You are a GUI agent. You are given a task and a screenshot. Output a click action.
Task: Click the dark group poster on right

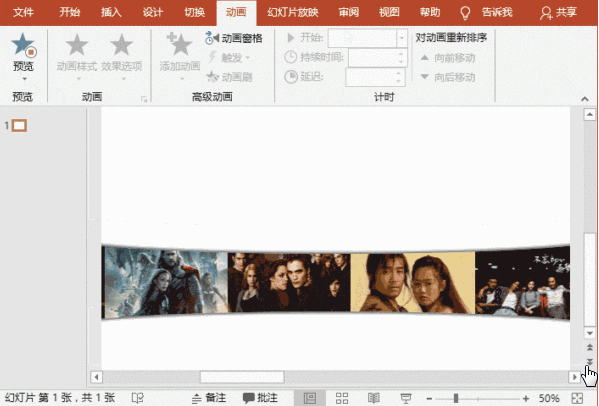coord(523,282)
